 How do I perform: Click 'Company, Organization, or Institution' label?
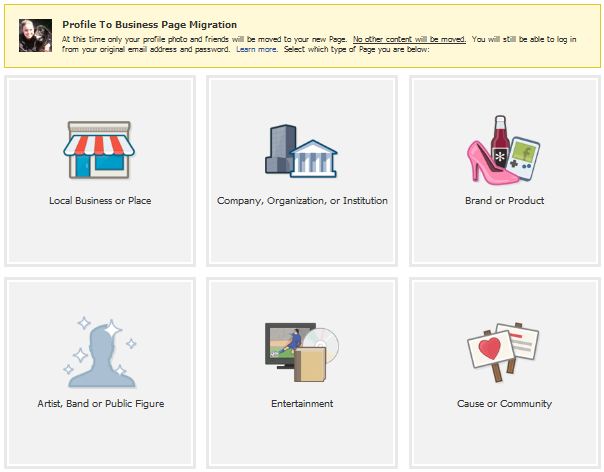[302, 201]
